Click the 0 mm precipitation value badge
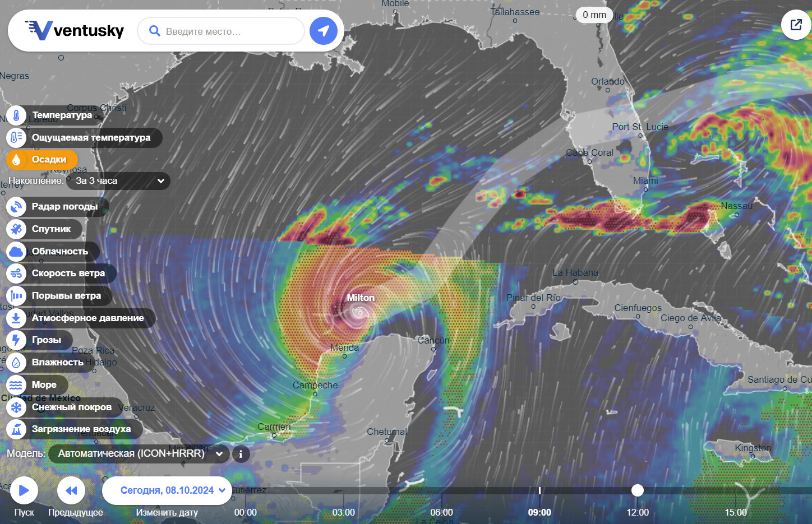The width and height of the screenshot is (812, 524). coord(594,15)
